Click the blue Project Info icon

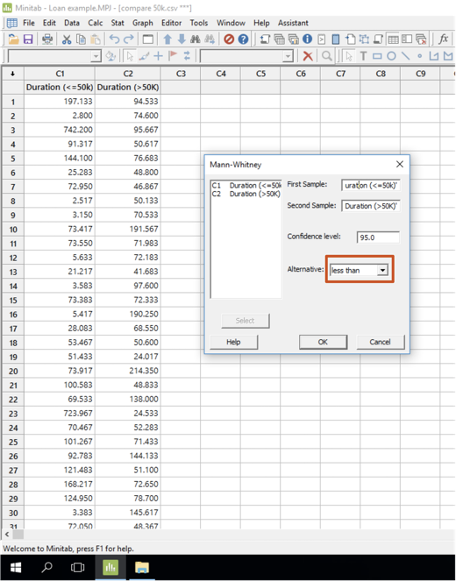pos(307,39)
